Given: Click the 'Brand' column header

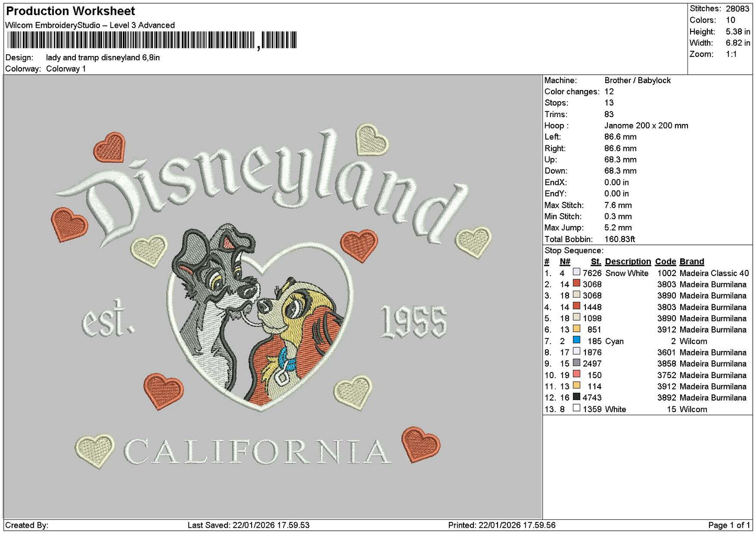Looking at the screenshot, I should tap(692, 262).
